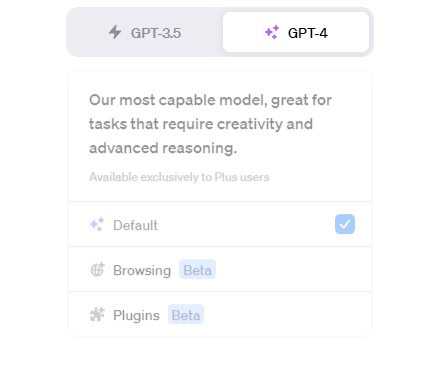Click the "advanced reasoning." text line
429x366 pixels.
pos(163,148)
